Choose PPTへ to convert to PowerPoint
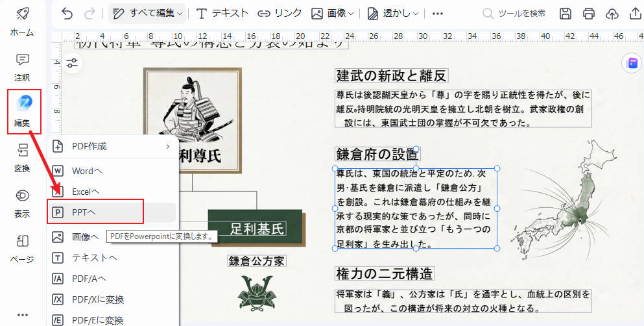 tap(112, 212)
